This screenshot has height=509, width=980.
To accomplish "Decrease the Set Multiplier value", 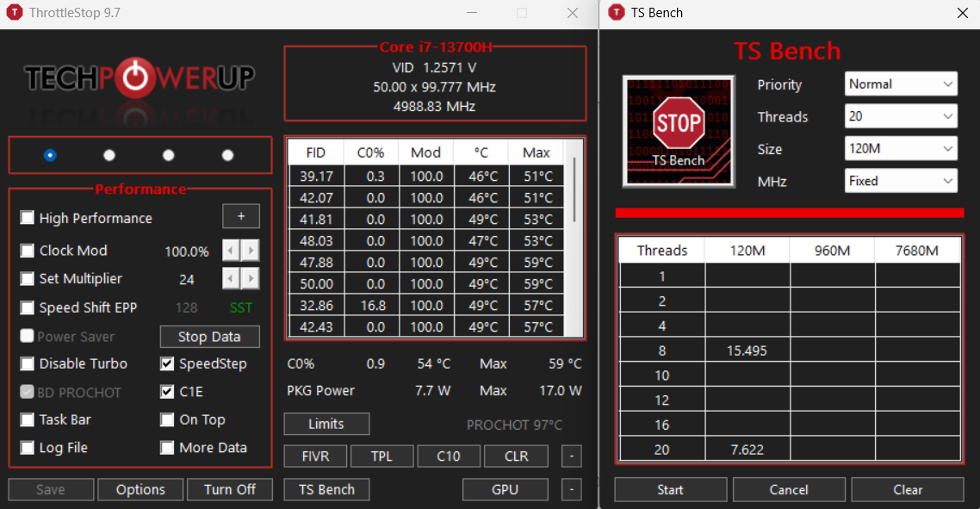I will 232,278.
